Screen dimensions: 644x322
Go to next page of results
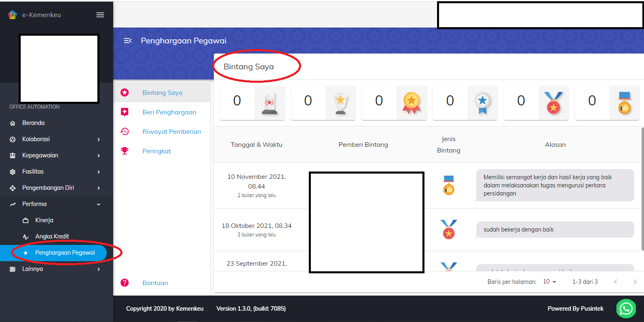point(635,281)
